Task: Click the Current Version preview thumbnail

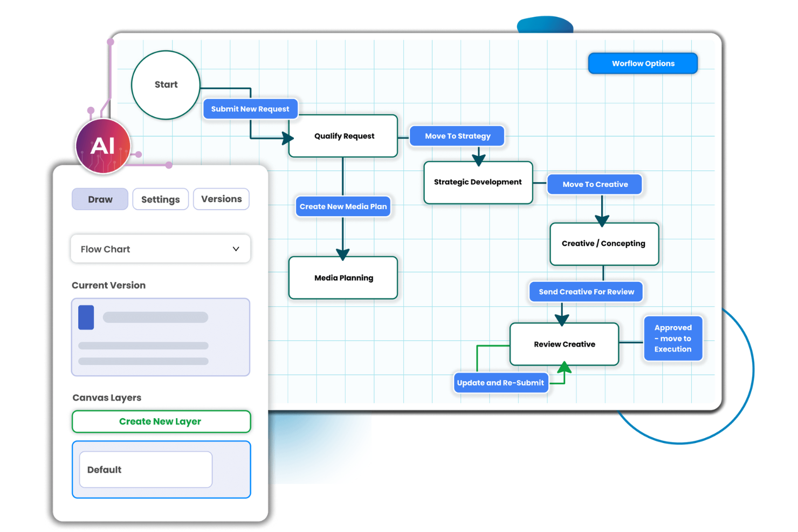Action: tap(160, 337)
